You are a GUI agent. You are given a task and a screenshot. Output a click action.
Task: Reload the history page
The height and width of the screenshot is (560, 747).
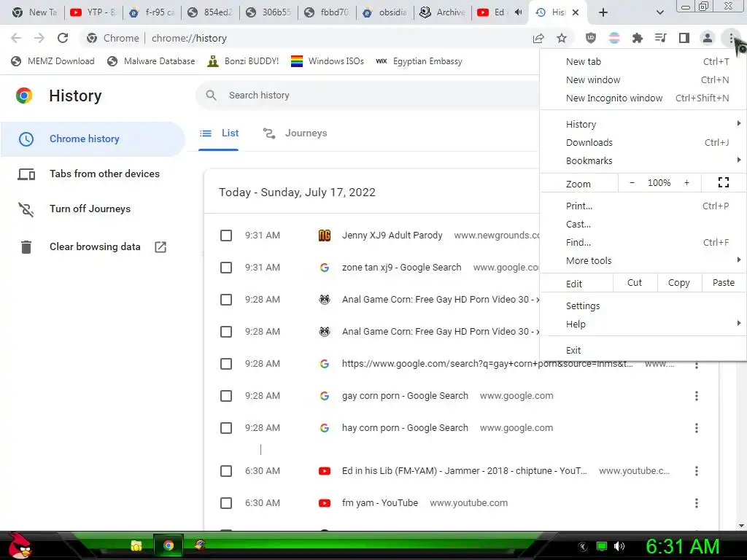coord(63,38)
